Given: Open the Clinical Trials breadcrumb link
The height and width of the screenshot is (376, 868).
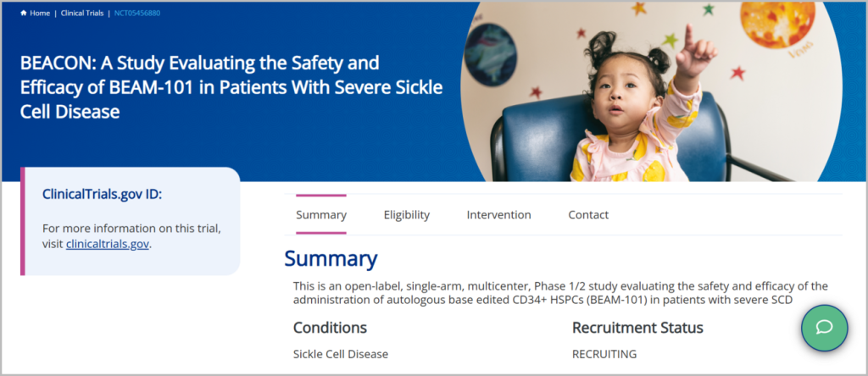Looking at the screenshot, I should 83,14.
